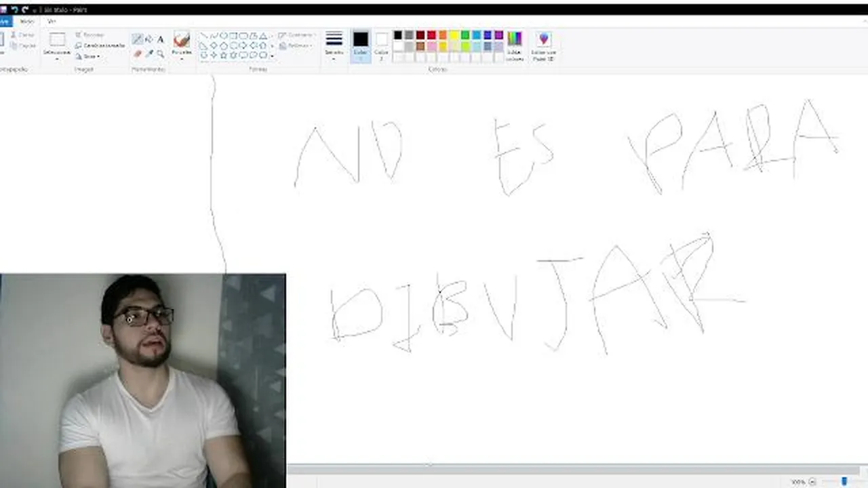Click the Brushes tool icon
Image resolution: width=868 pixels, height=488 pixels.
(x=182, y=39)
